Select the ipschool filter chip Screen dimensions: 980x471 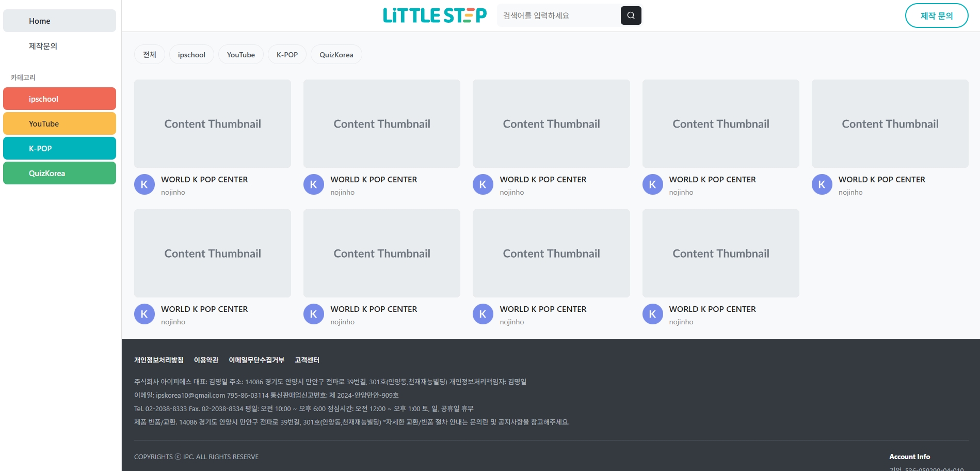(191, 55)
